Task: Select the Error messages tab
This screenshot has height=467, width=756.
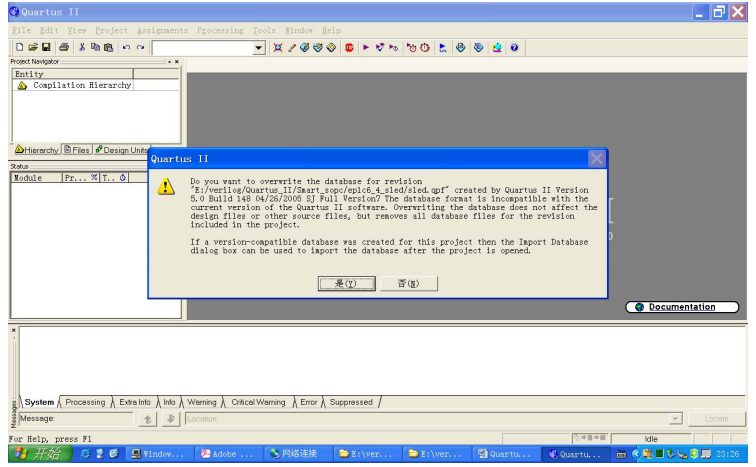Action: (x=309, y=402)
